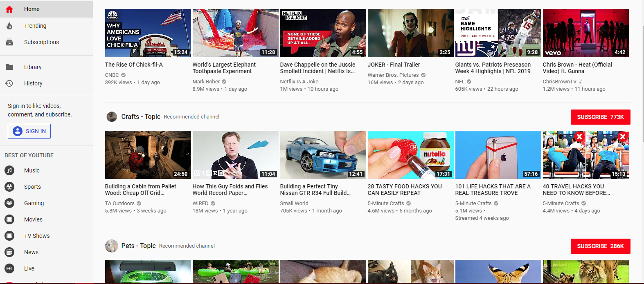Play the Nutella strawberry hacks thumbnail
The width and height of the screenshot is (644, 284).
[x=411, y=155]
